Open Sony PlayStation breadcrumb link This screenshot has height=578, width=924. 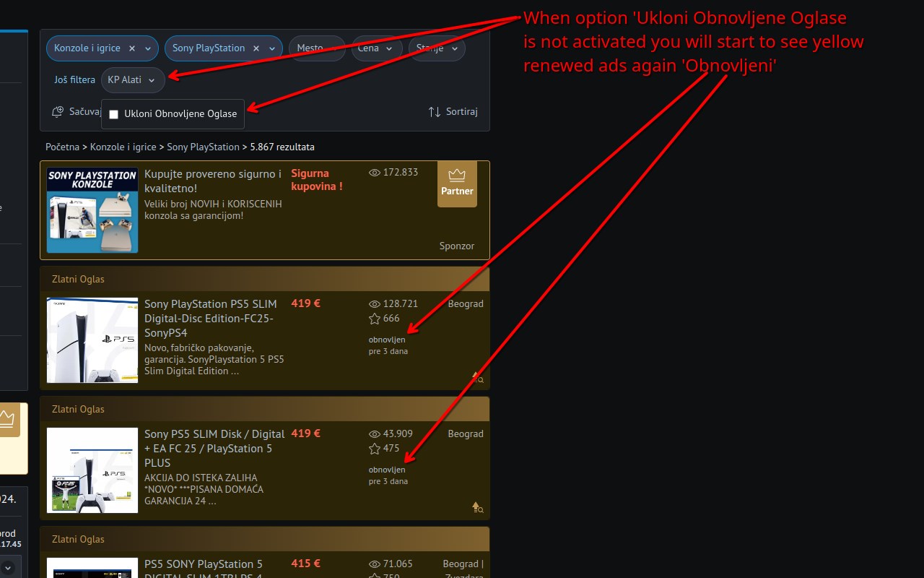point(203,147)
